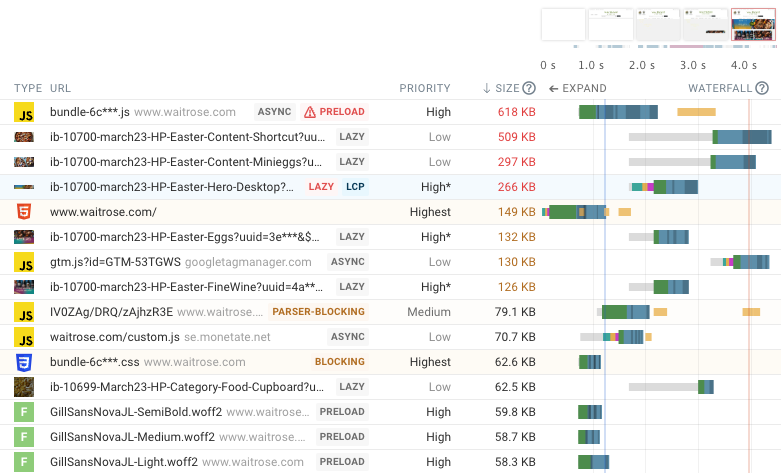Screen dimensions: 781x473
Task: Select the first blank filmstrip frame
Action: coord(563,24)
